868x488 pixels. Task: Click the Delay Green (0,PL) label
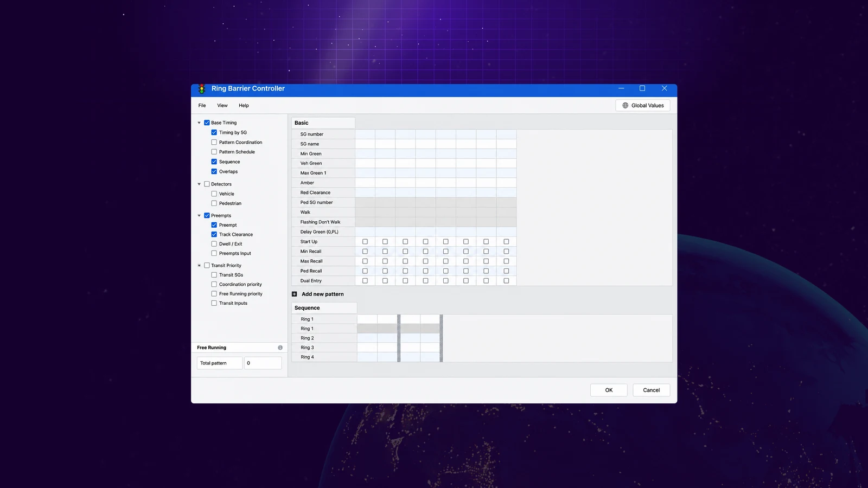[x=319, y=232]
